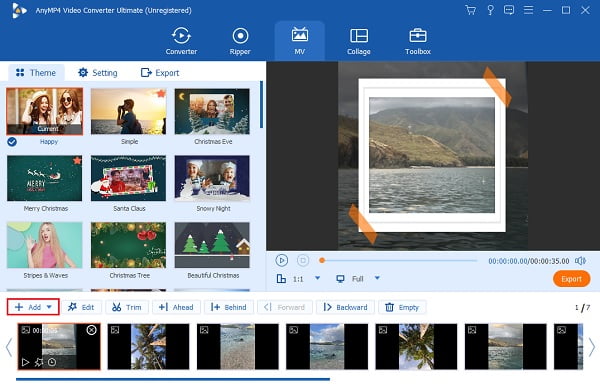
Task: Choose the Stripes & Waves theme
Action: [44, 245]
